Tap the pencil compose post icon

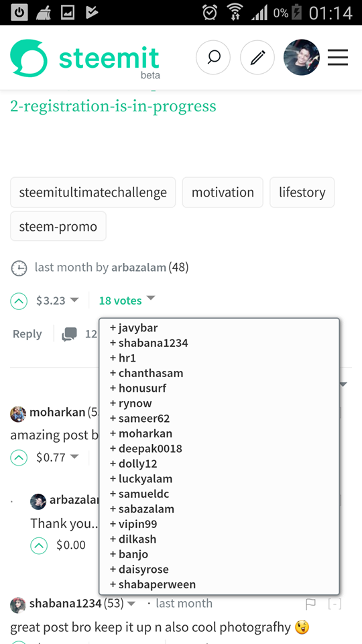click(257, 58)
